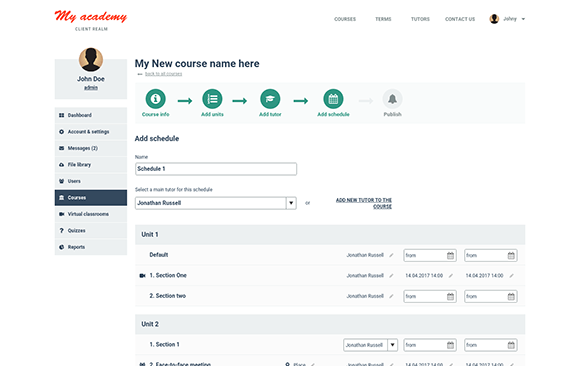Click the Add schedule step label
This screenshot has width=580, height=366.
[x=333, y=114]
